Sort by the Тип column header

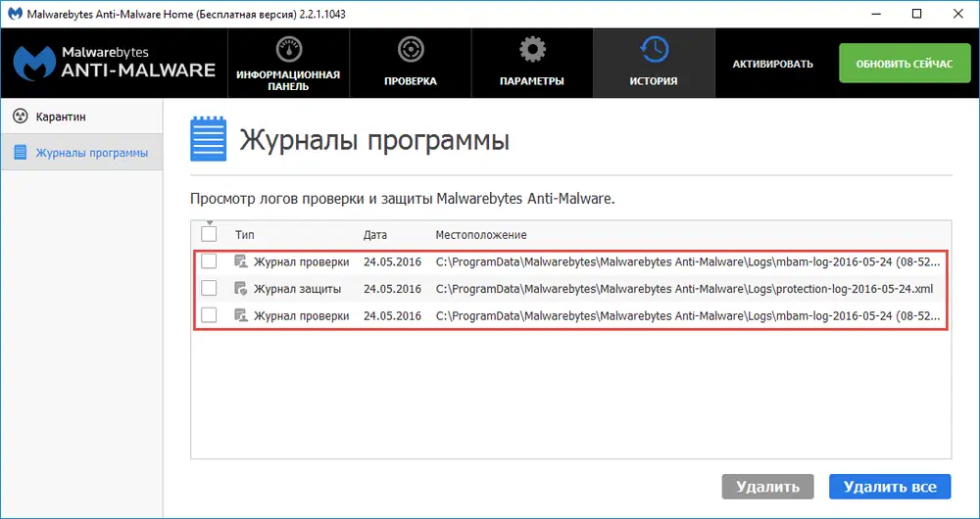click(245, 235)
